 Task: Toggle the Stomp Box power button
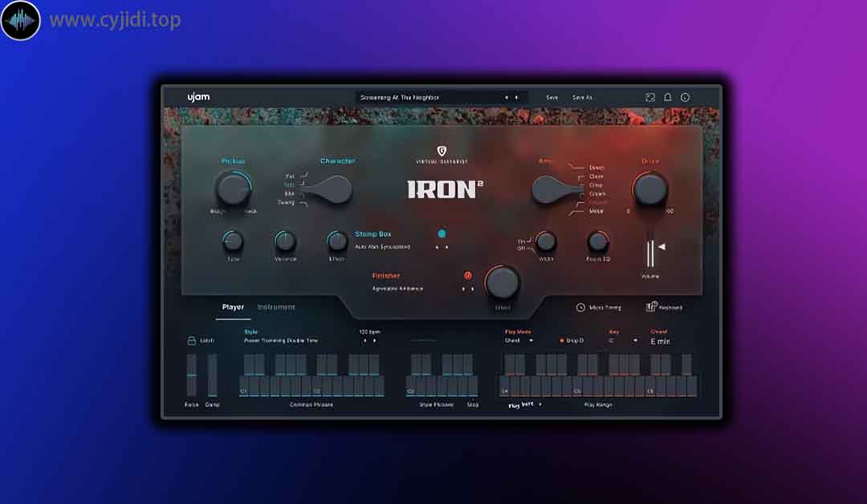point(442,234)
